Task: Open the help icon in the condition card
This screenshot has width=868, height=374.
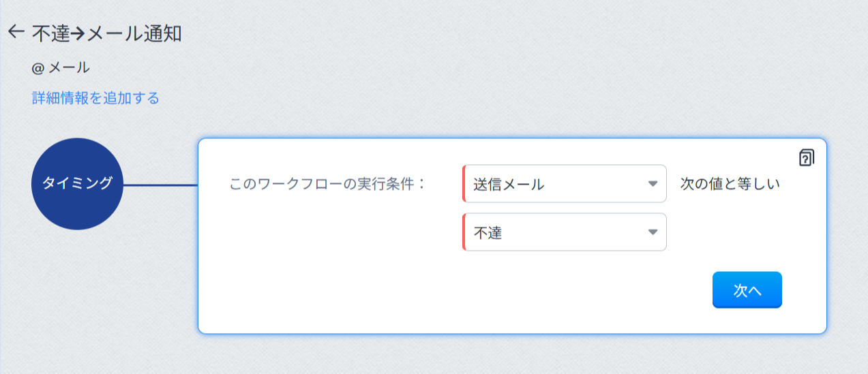Action: point(806,158)
